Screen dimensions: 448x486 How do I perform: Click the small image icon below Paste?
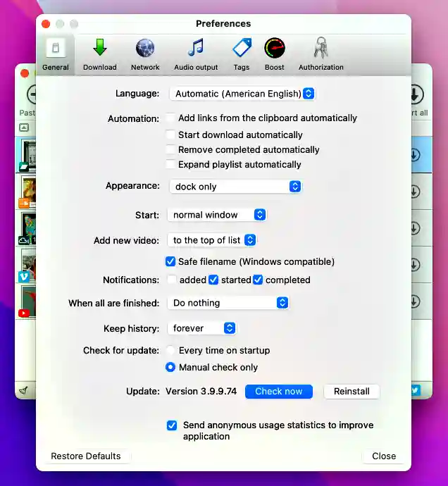pos(24,127)
